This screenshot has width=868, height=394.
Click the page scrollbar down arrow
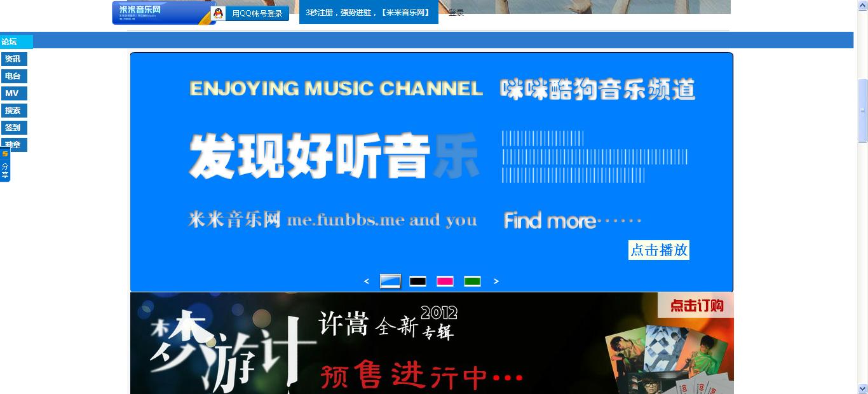pyautogui.click(x=863, y=388)
